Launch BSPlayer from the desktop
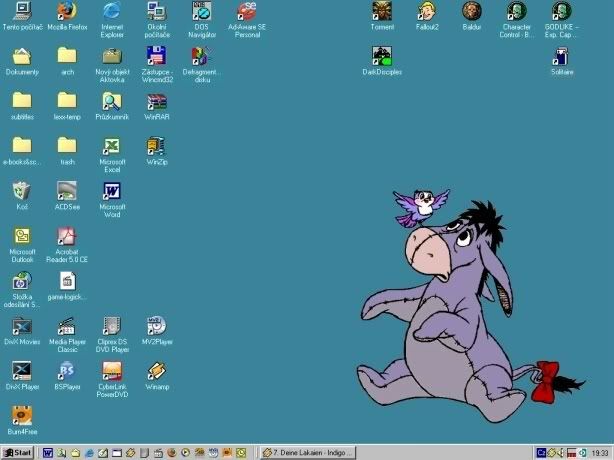614x460 pixels. pos(67,376)
